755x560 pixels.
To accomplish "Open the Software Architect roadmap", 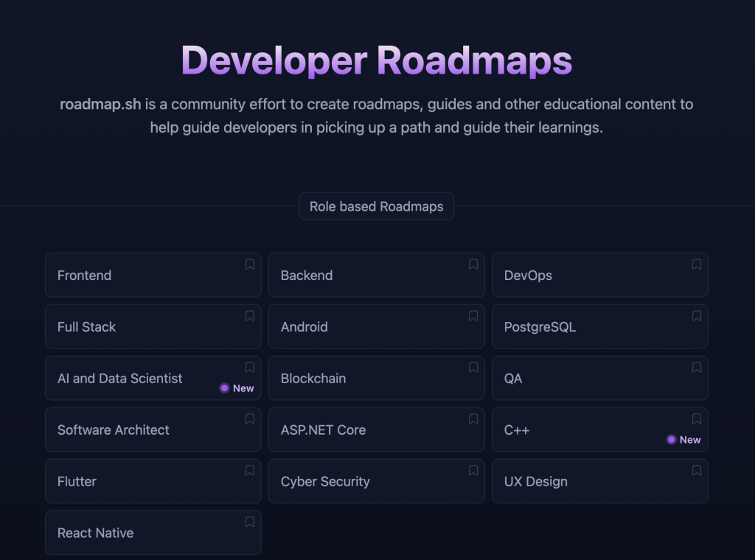I will point(153,430).
